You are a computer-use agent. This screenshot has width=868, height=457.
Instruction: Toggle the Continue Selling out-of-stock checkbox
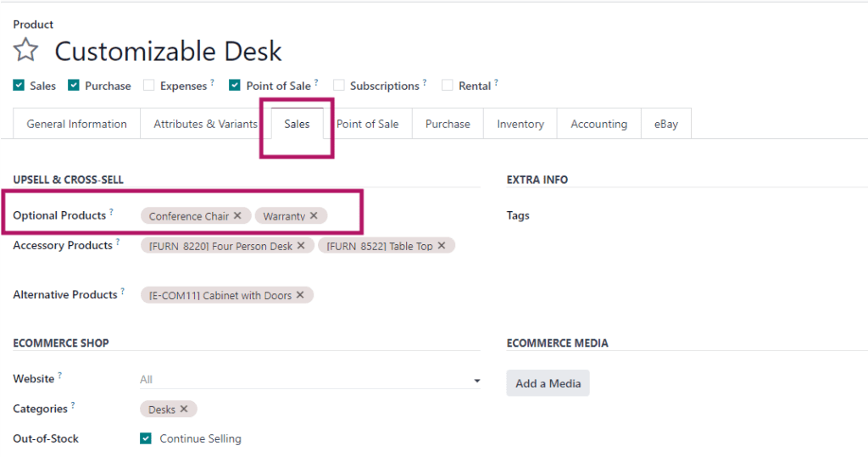tap(146, 438)
